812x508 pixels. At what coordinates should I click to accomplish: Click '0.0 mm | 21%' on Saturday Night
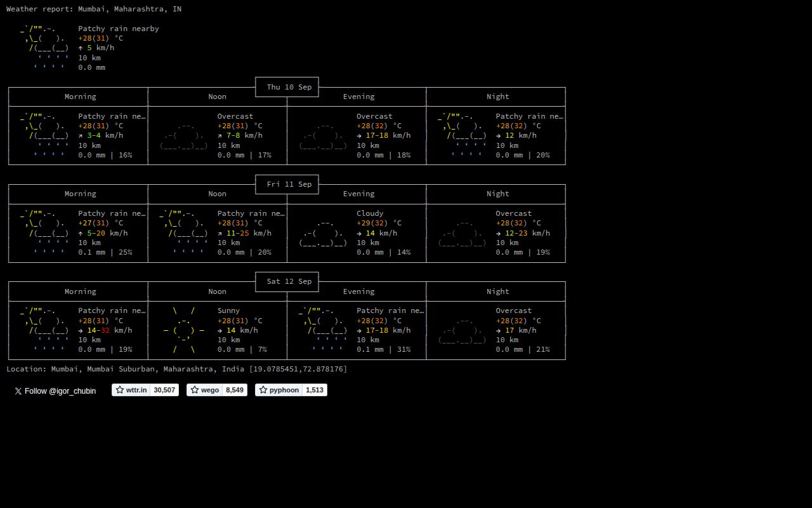523,349
